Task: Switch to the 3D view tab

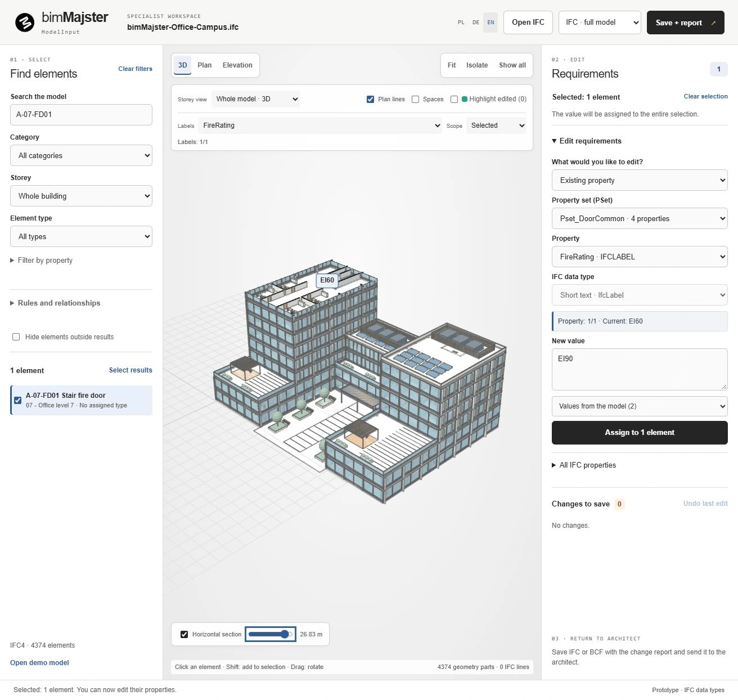Action: pos(182,65)
